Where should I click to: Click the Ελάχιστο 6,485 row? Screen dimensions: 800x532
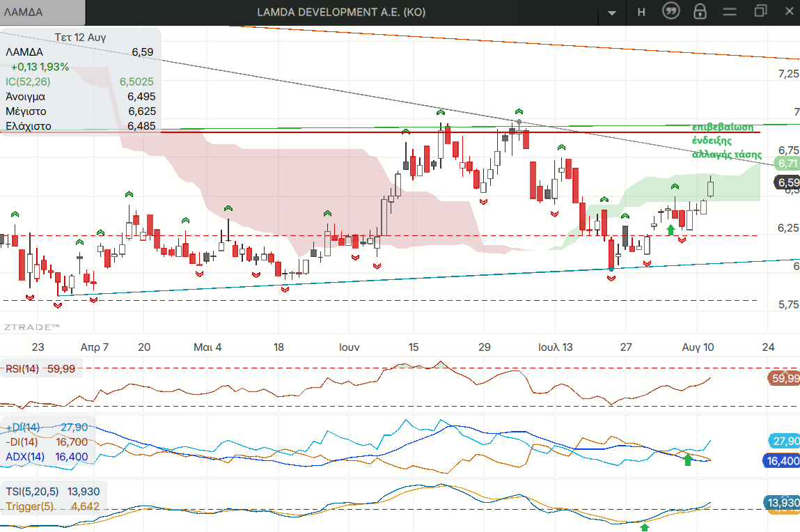tap(81, 126)
